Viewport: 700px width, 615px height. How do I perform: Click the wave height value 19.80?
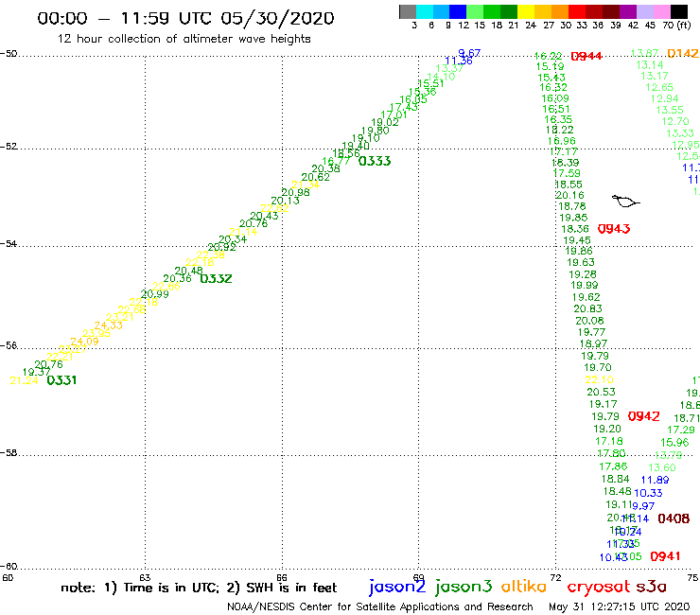375,131
